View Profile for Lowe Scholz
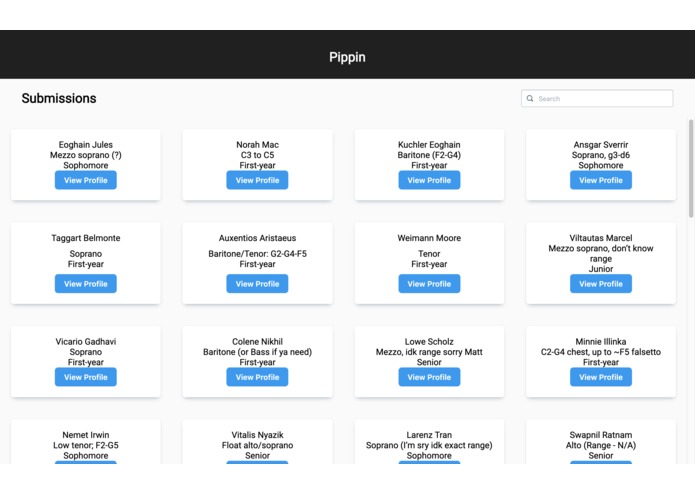Image resolution: width=695 pixels, height=494 pixels. (x=429, y=377)
